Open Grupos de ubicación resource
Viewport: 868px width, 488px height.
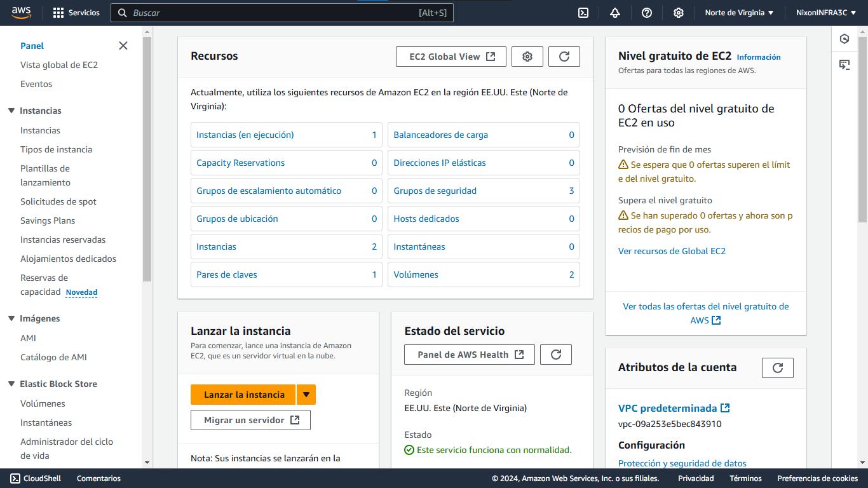pyautogui.click(x=237, y=219)
